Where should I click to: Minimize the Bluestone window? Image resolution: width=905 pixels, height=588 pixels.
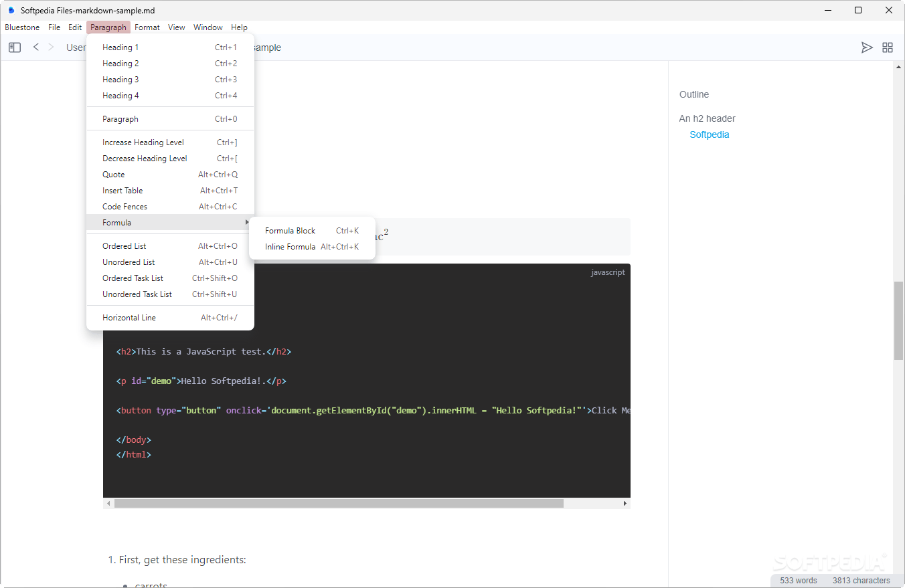[x=827, y=10]
